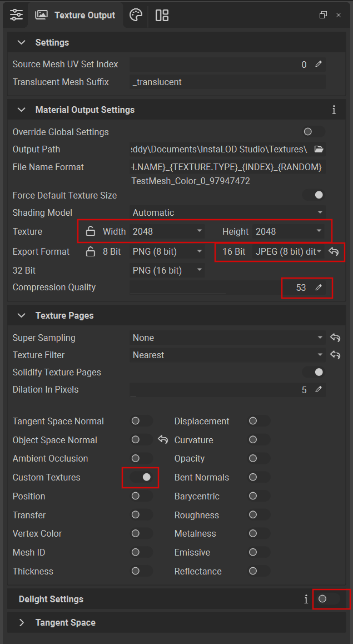Switch to the color palette tab icon

pos(136,15)
